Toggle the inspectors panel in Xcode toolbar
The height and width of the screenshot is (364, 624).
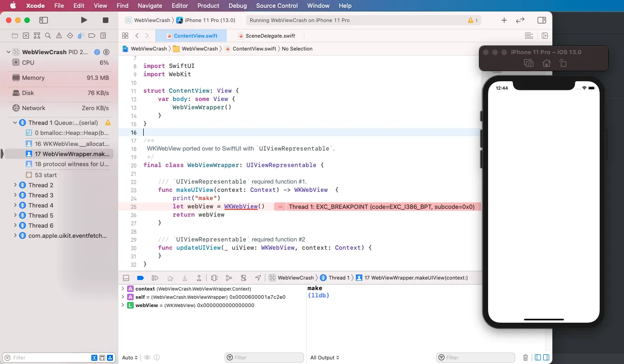[x=542, y=20]
